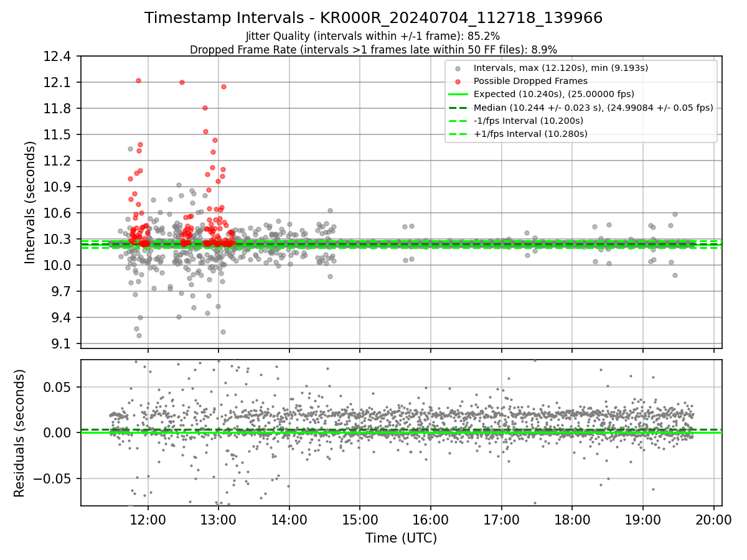The width and height of the screenshot is (747, 560).
Task: Click the dashed line marker beside '-1/fps Interval'
Action: coord(458,121)
